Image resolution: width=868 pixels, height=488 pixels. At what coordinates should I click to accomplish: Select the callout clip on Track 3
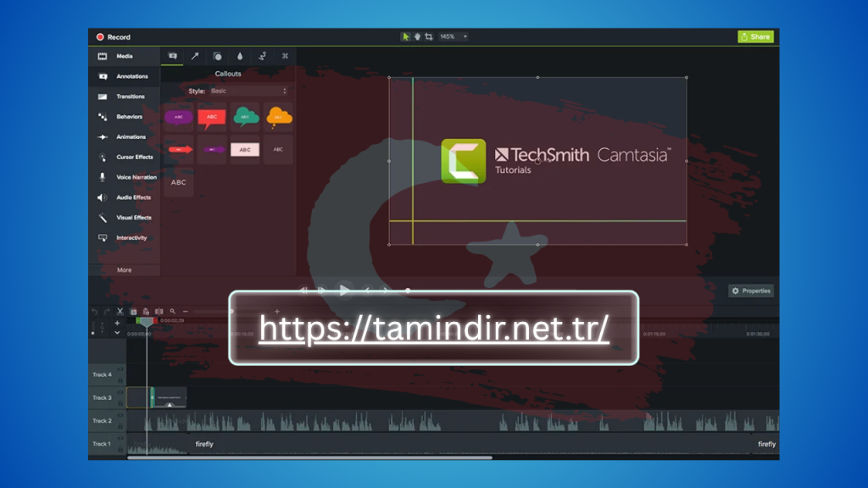click(170, 398)
